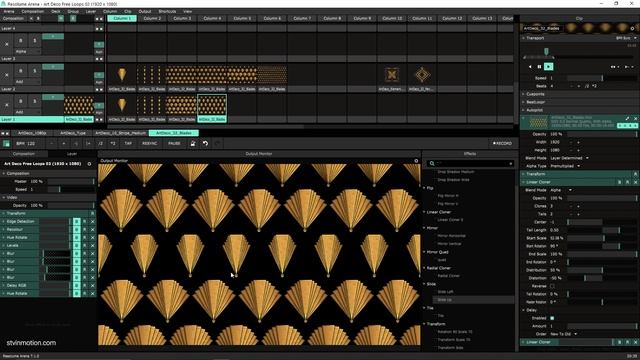The height and width of the screenshot is (360, 640).
Task: Select the Slide Up effect preset
Action: coord(444,300)
